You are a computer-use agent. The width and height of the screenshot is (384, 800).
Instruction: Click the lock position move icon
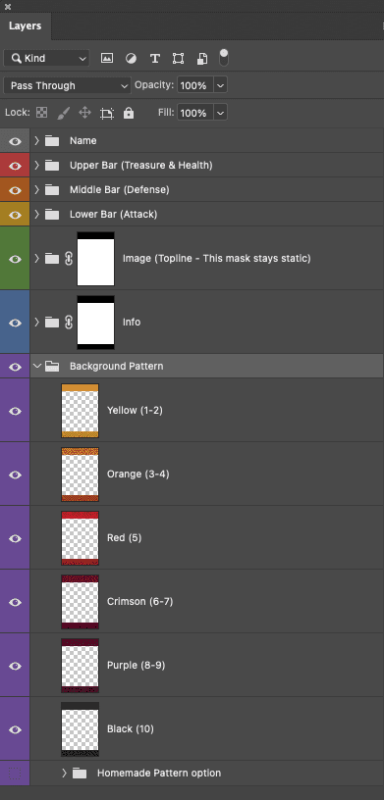pos(85,113)
